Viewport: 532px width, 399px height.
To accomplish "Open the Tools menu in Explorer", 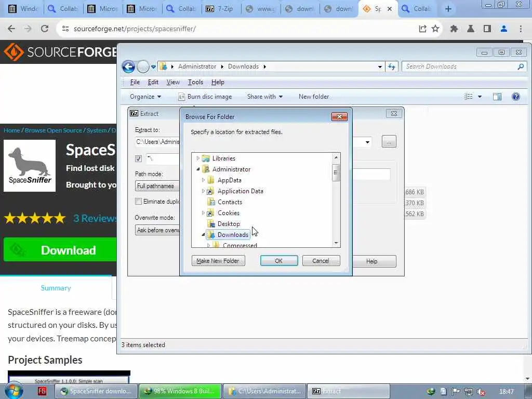I will click(195, 82).
